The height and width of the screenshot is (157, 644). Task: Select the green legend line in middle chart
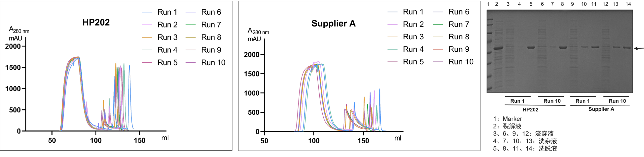click(x=438, y=24)
